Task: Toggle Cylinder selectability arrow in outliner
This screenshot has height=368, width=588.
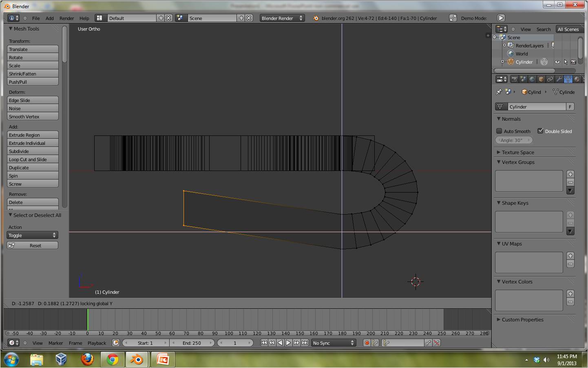Action: [x=566, y=62]
